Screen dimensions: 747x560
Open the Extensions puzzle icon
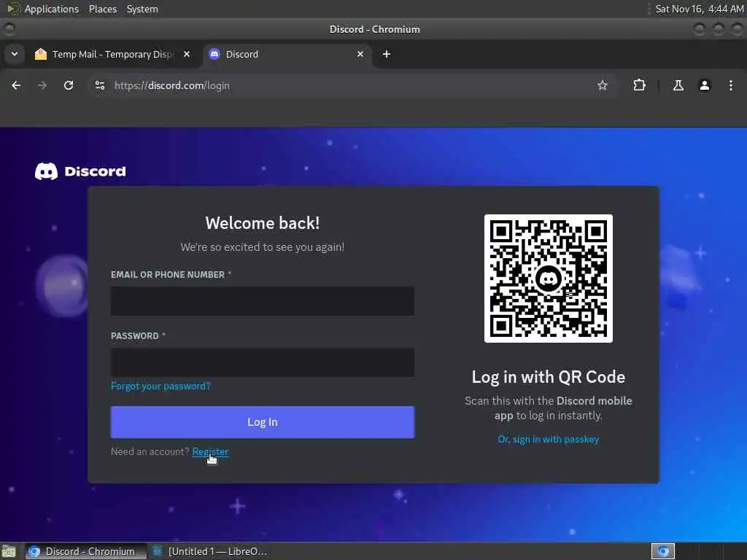[639, 85]
